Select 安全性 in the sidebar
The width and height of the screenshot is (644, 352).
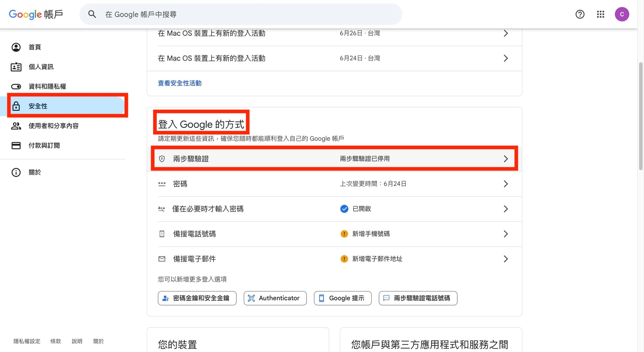tap(62, 106)
